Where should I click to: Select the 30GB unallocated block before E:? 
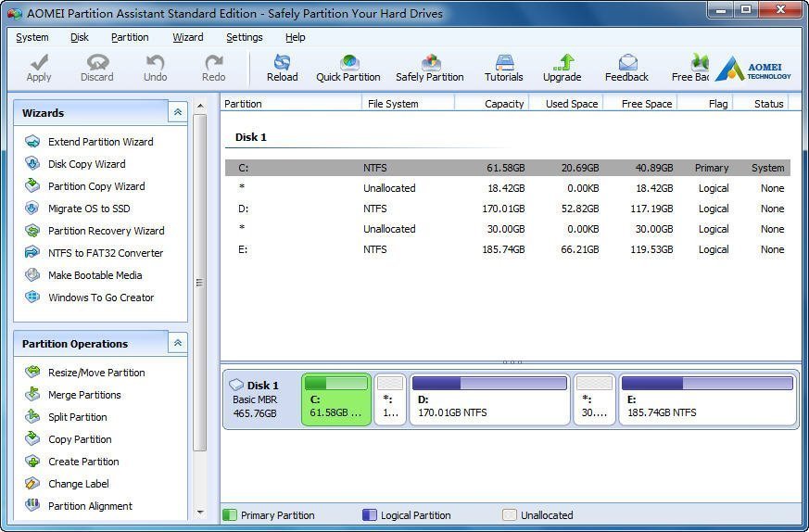point(594,399)
